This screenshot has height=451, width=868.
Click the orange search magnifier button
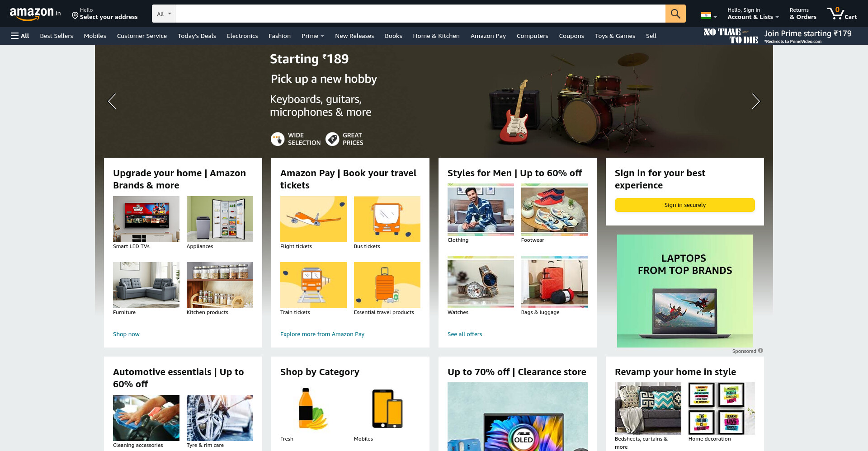coord(675,14)
